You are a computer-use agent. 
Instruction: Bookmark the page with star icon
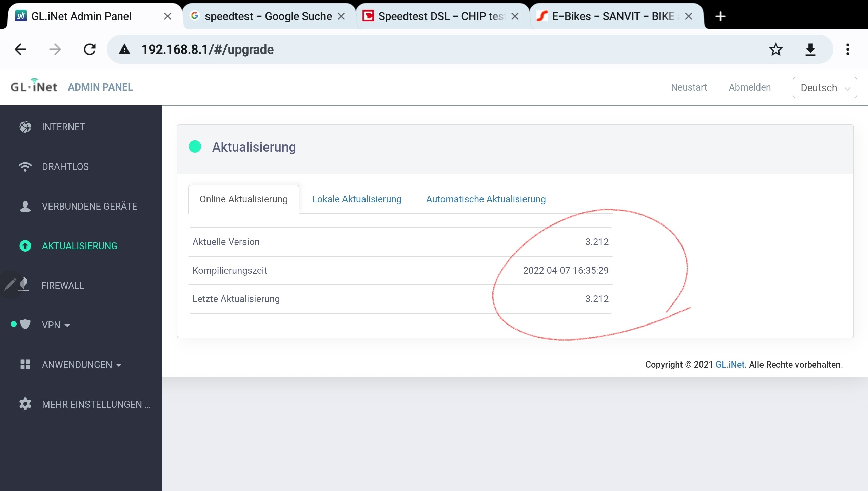point(775,50)
